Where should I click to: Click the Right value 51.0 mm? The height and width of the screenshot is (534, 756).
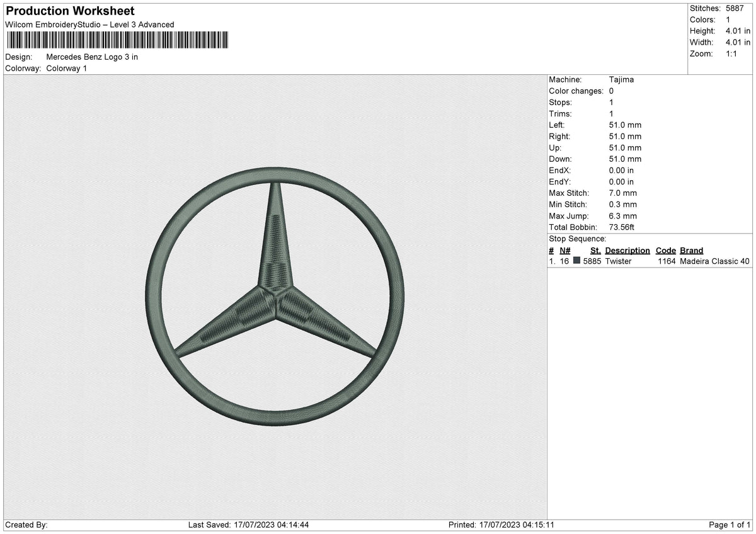[625, 136]
